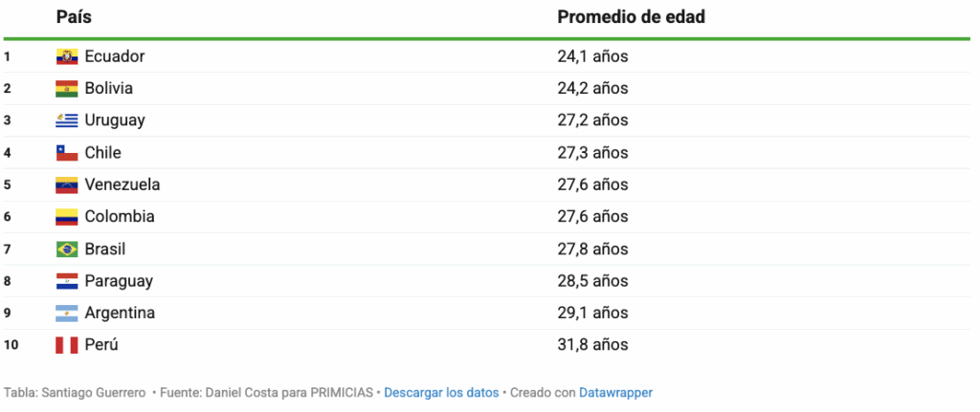Select the Paraguay country label
The height and width of the screenshot is (412, 980).
tap(119, 282)
